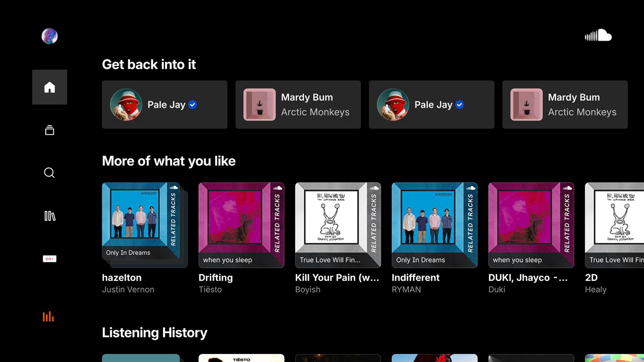644x362 pixels.
Task: Click the SoundCloud cloud logo
Action: pos(598,35)
